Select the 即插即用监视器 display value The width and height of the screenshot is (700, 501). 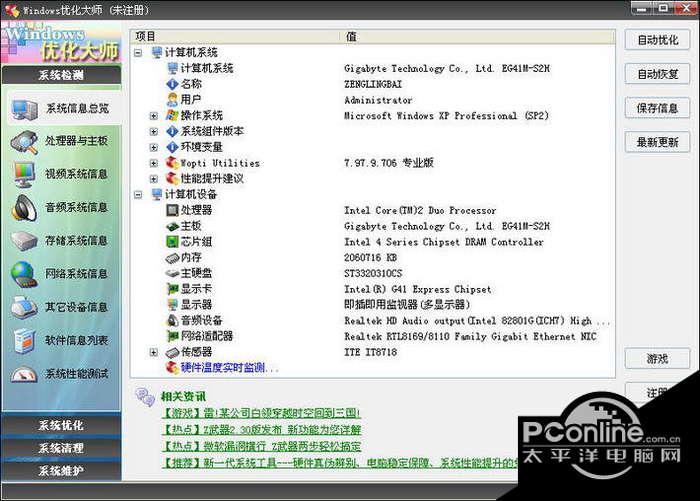[407, 305]
